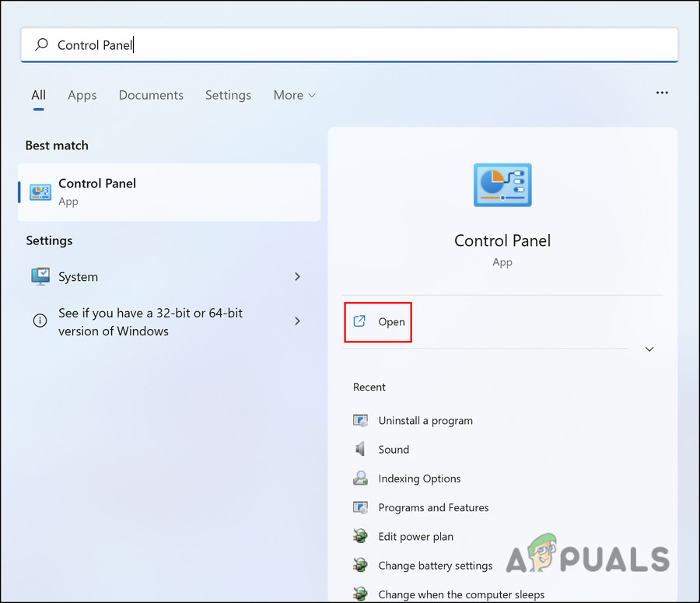Viewport: 700px width, 603px height.
Task: Click the Open button for Control Panel
Action: (x=378, y=322)
